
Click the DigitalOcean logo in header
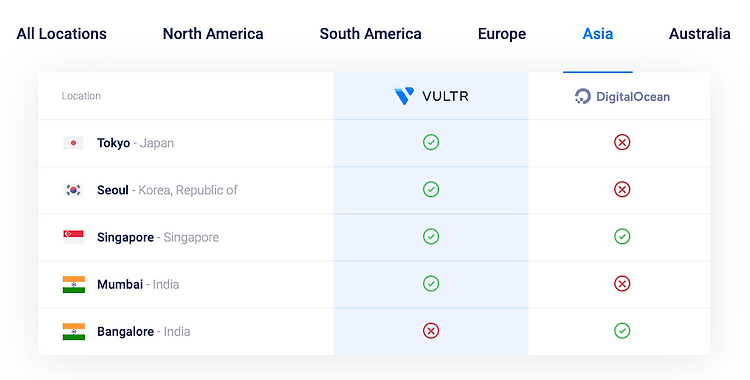622,96
